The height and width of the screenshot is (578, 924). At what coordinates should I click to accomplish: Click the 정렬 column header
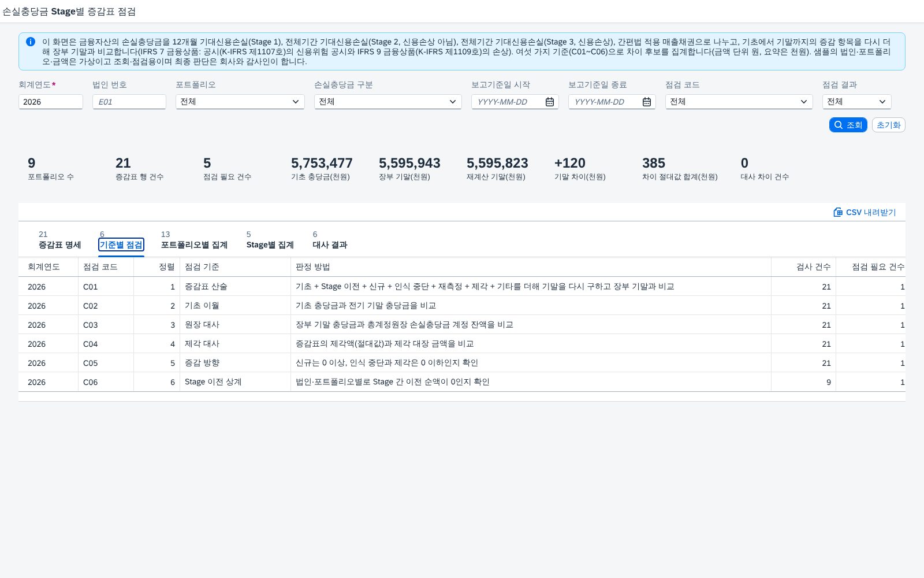tap(157, 266)
